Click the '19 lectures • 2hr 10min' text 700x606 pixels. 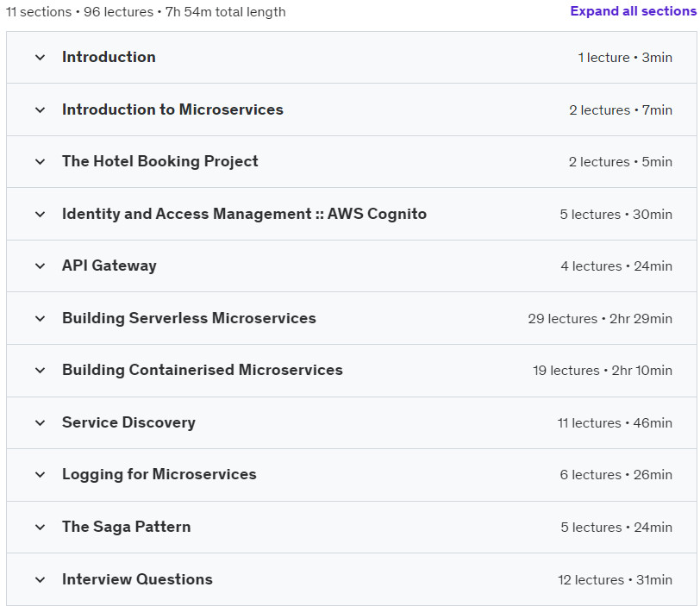(603, 371)
